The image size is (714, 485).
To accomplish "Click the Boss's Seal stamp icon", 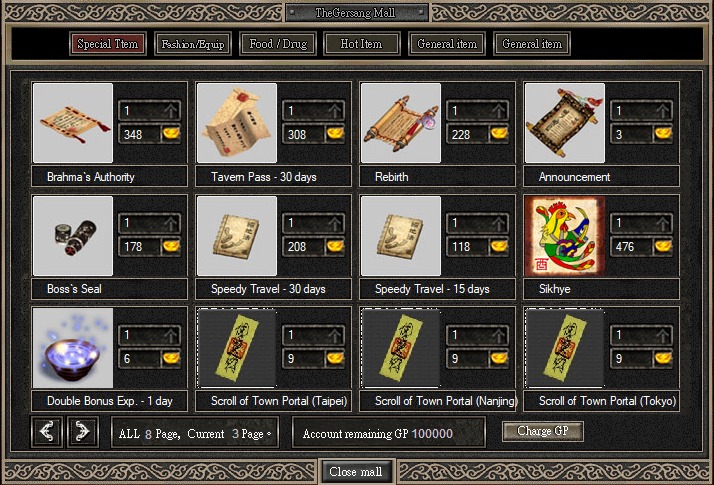I will [x=73, y=236].
